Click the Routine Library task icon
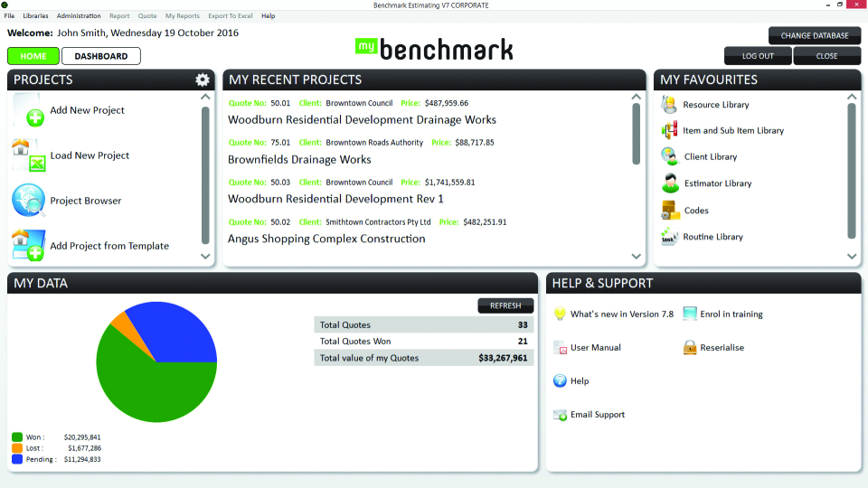The image size is (868, 488). pyautogui.click(x=669, y=237)
